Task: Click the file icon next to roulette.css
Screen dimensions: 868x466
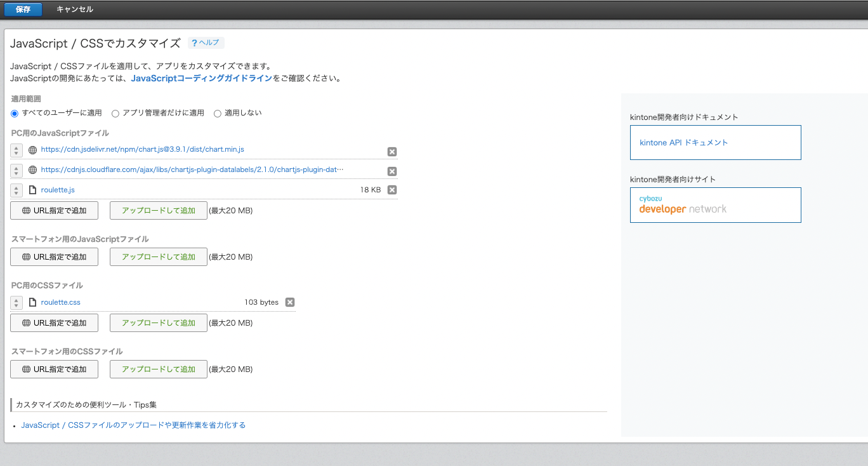Action: [x=32, y=302]
